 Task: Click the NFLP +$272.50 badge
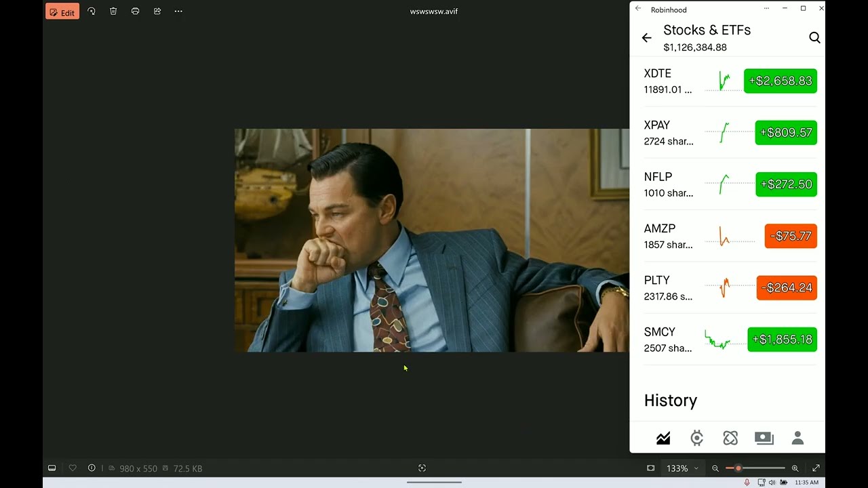point(787,184)
